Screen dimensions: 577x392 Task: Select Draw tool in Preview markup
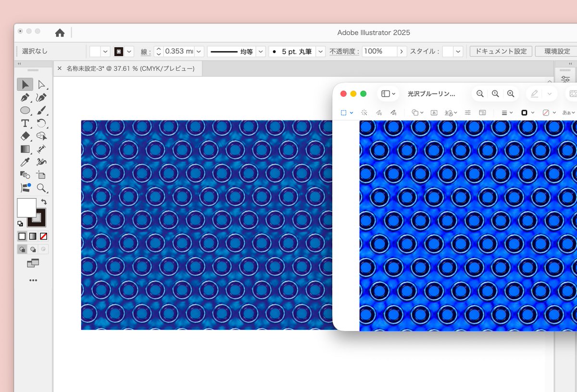[393, 113]
